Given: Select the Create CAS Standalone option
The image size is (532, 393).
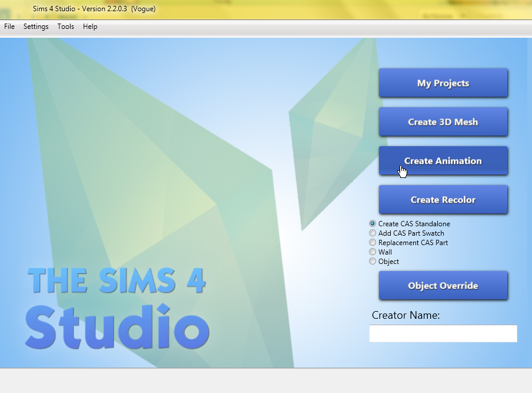Looking at the screenshot, I should pos(373,223).
